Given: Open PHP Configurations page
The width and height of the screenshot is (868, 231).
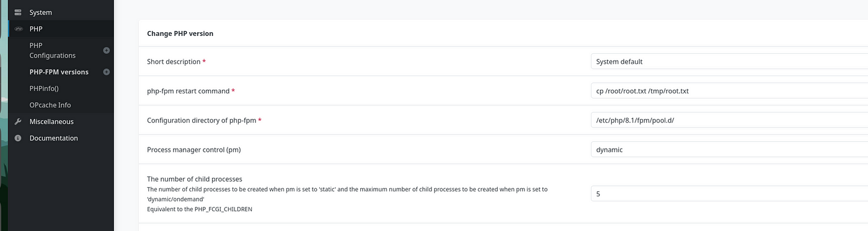Looking at the screenshot, I should click(x=52, y=50).
